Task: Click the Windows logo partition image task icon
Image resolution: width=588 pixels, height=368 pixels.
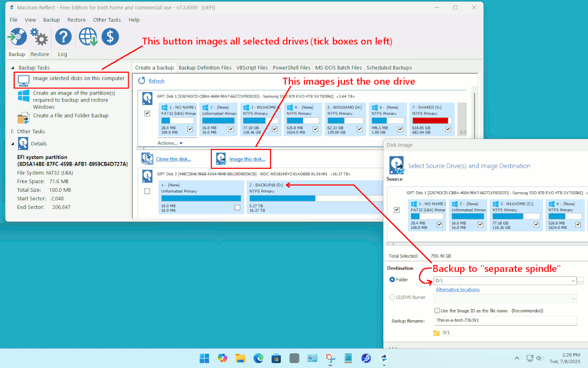Action: tap(23, 96)
